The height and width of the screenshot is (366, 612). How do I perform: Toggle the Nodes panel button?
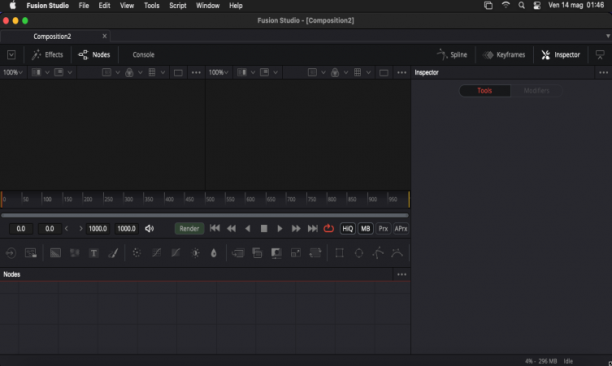coord(94,55)
